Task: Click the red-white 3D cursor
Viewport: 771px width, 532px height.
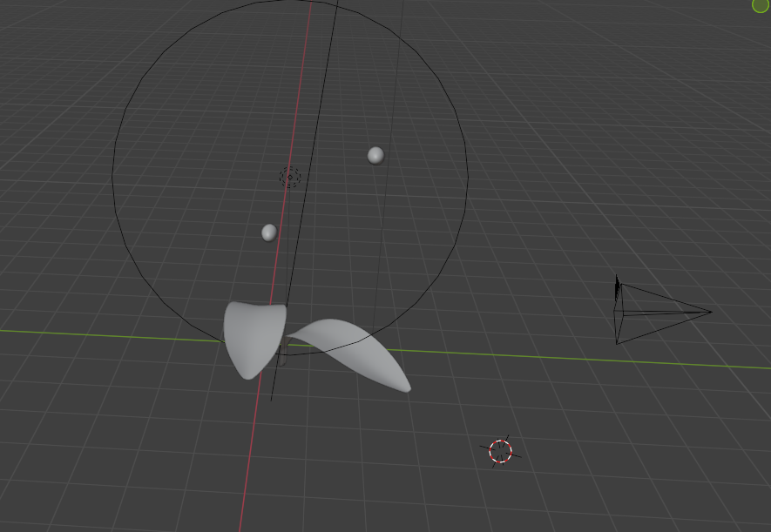Action: pos(501,451)
